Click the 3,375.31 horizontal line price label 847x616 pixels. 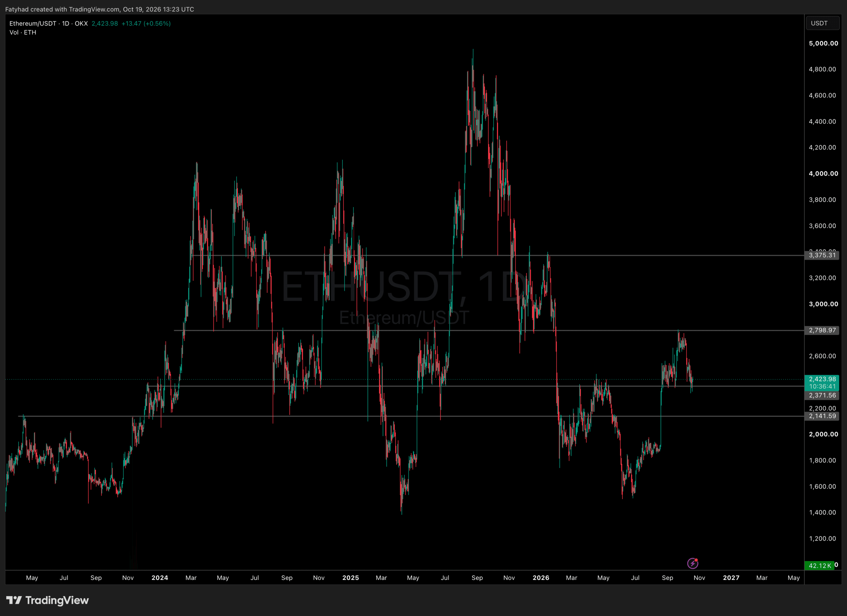coord(822,255)
